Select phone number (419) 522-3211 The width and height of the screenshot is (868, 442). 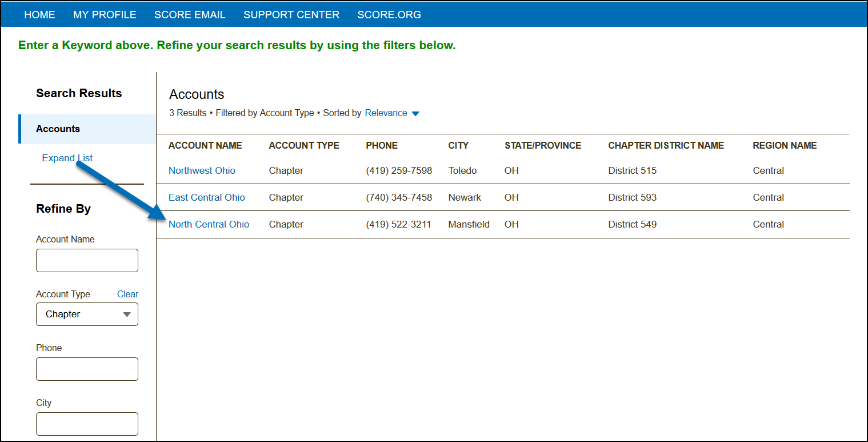tap(399, 224)
